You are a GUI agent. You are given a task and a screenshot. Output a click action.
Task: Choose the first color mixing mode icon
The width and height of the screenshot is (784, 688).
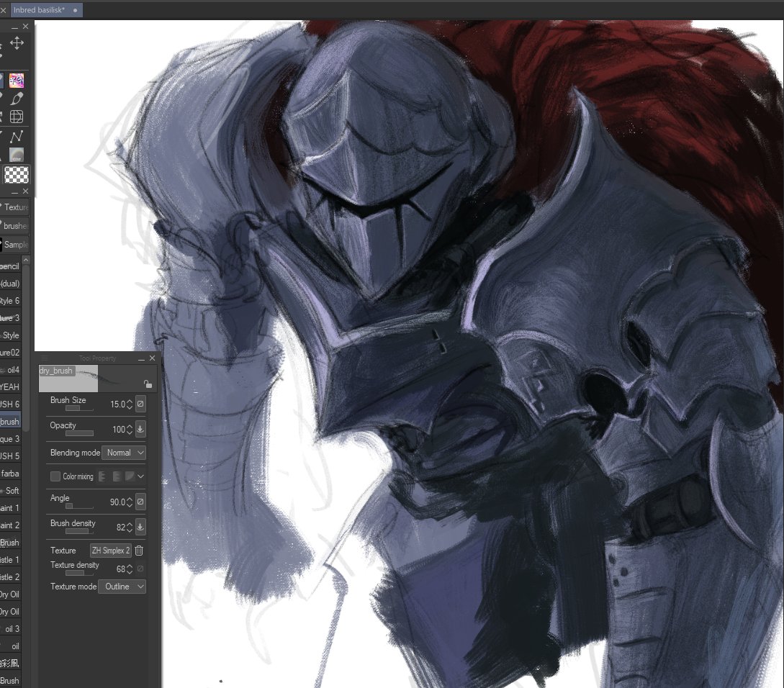pos(102,476)
